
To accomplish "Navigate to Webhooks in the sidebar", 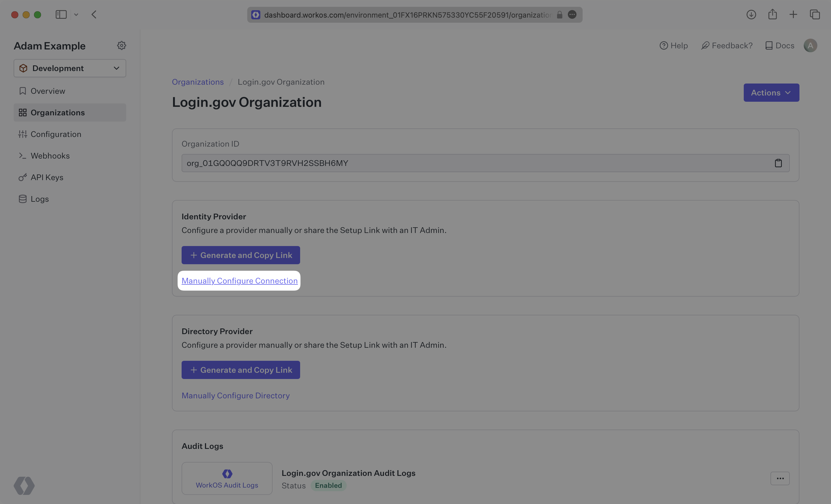I will (x=50, y=156).
